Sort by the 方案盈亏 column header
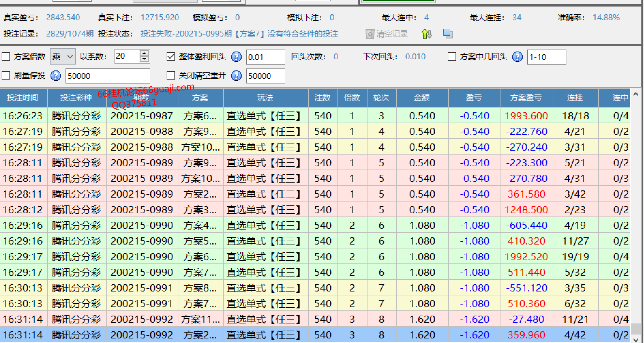644x343 pixels. coord(527,97)
